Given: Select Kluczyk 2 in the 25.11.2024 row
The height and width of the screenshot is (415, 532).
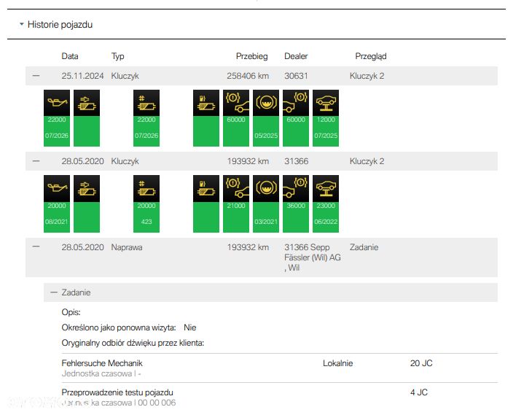Looking at the screenshot, I should click(x=367, y=76).
